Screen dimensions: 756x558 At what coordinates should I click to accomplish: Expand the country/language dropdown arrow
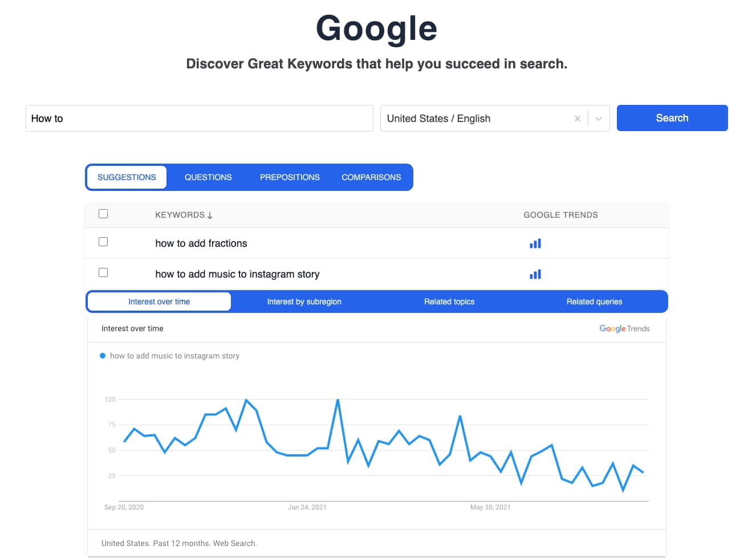[x=599, y=119]
